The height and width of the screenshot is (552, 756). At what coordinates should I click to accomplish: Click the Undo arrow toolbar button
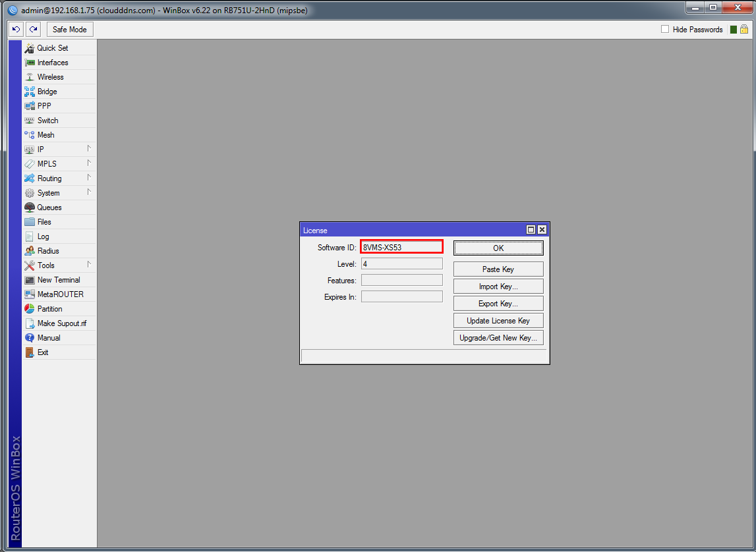(x=16, y=30)
